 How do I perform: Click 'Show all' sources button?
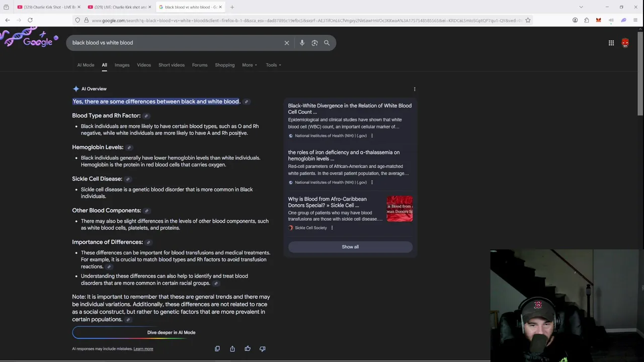(x=350, y=247)
